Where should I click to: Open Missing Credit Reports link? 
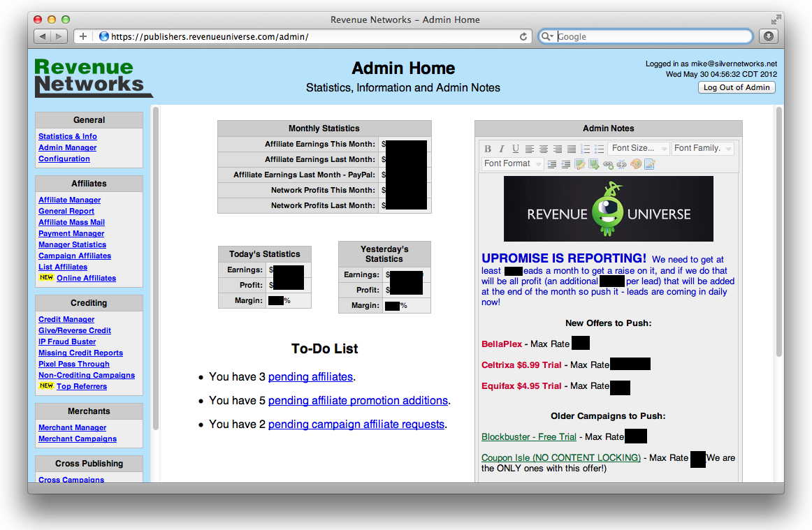[x=81, y=353]
